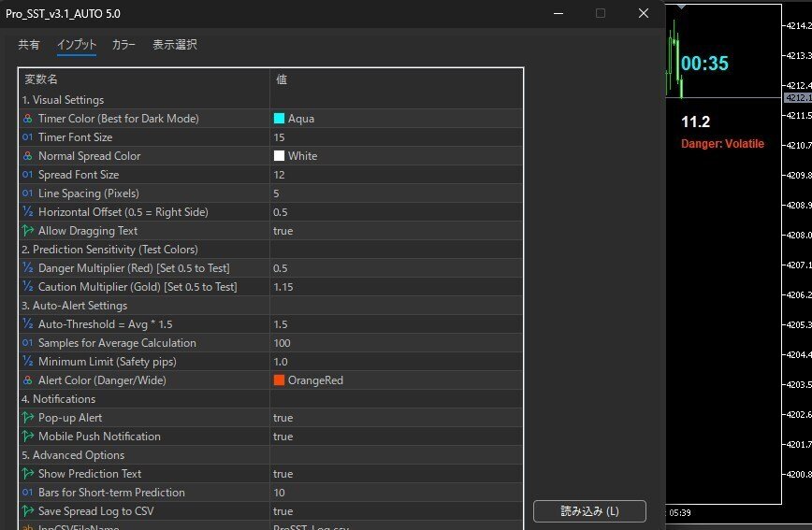Click the 読み込み (L) button
The image size is (812, 530).
pos(590,511)
